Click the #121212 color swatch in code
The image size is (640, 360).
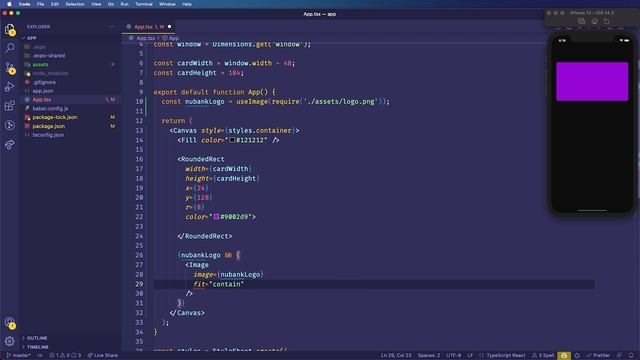232,140
